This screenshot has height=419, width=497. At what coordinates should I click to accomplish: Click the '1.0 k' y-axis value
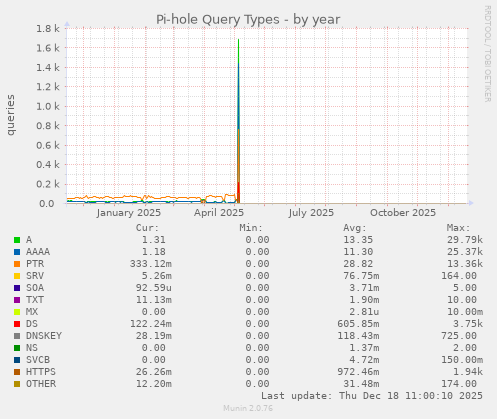(48, 107)
